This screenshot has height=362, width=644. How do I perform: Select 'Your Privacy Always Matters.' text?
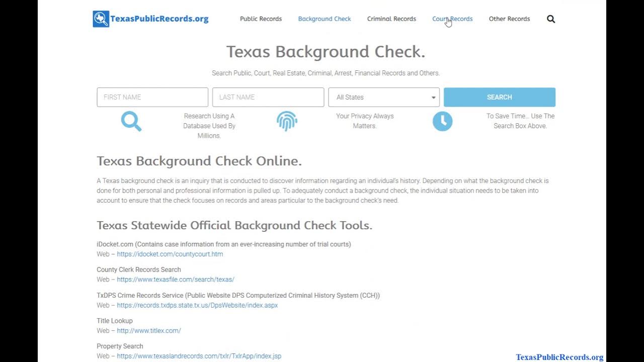pos(365,121)
